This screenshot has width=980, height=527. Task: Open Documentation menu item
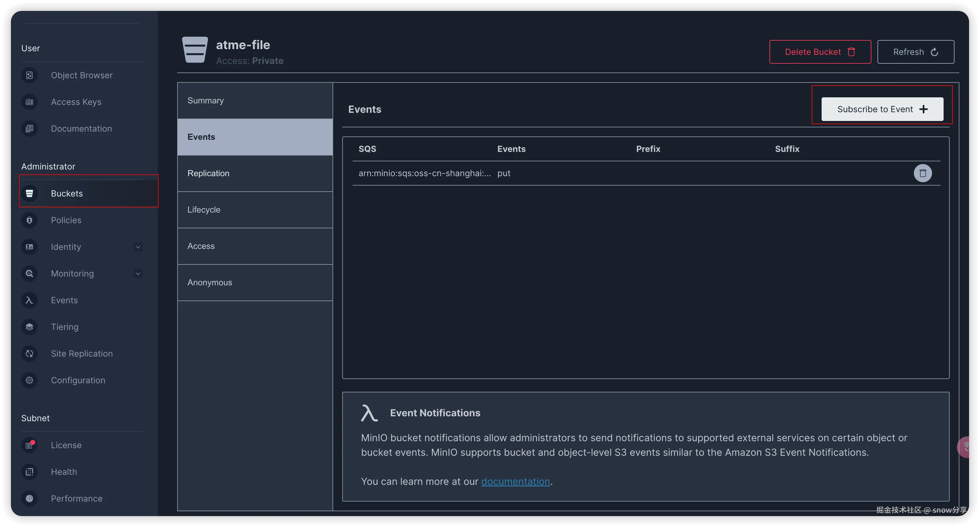(82, 129)
